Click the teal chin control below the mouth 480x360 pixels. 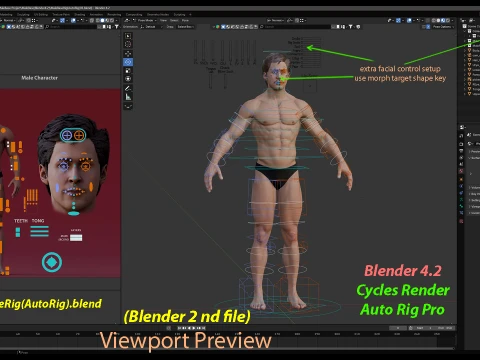pos(74,213)
